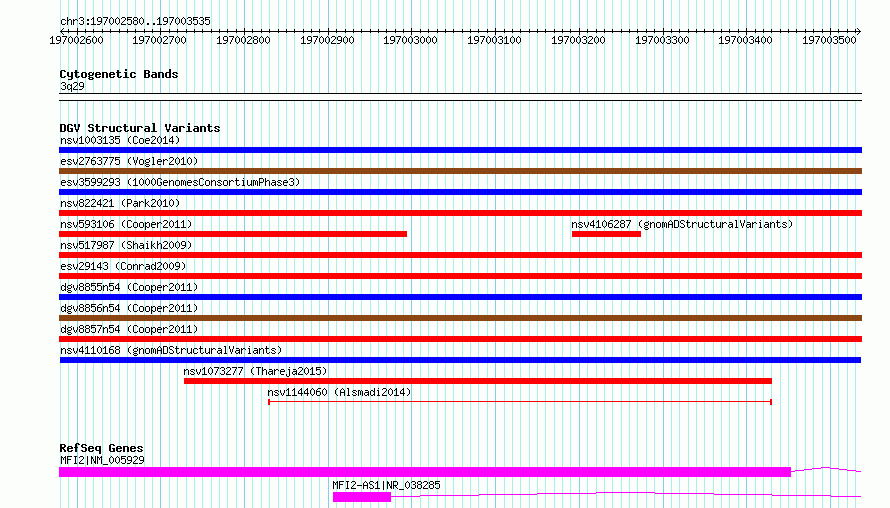890x508 pixels.
Task: Select the red bar for nsv1073277
Action: [478, 381]
